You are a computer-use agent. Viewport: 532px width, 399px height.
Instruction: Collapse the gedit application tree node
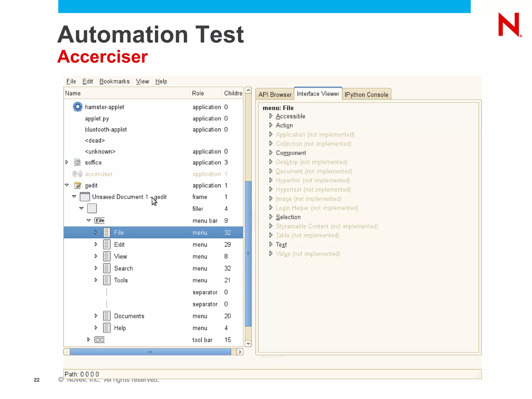pos(67,185)
